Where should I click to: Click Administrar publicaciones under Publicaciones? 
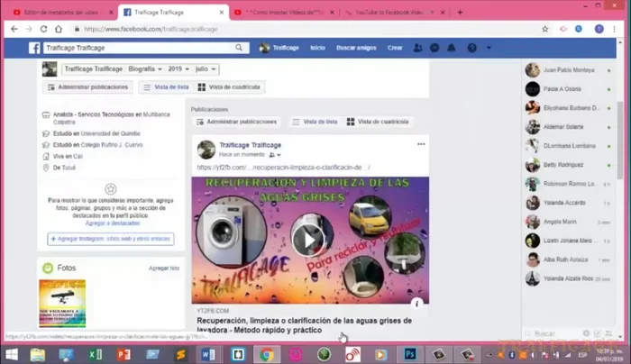point(236,122)
